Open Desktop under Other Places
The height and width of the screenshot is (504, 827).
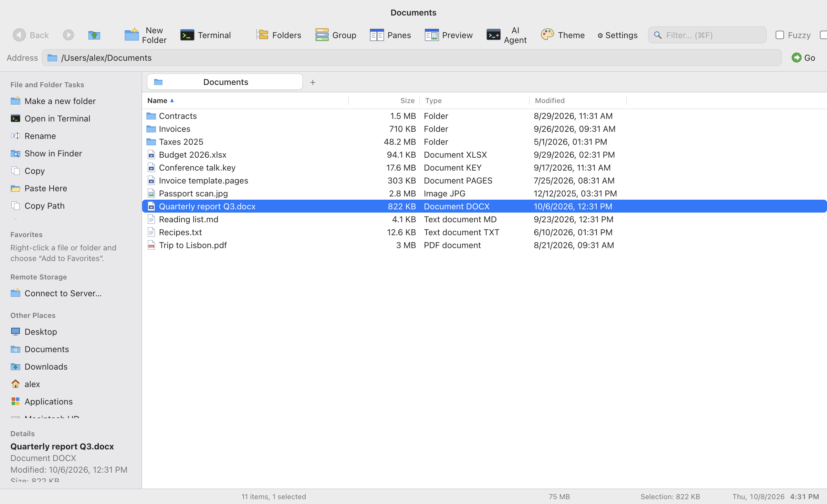(x=34, y=331)
